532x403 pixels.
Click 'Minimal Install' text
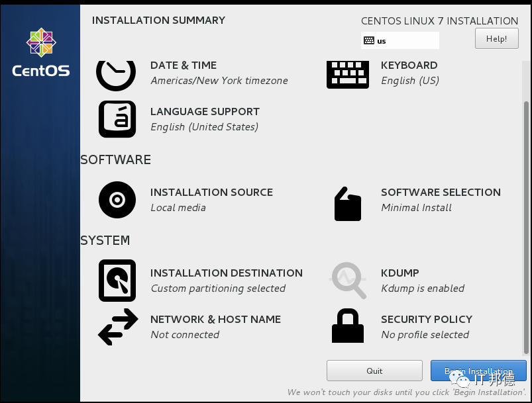(x=416, y=207)
